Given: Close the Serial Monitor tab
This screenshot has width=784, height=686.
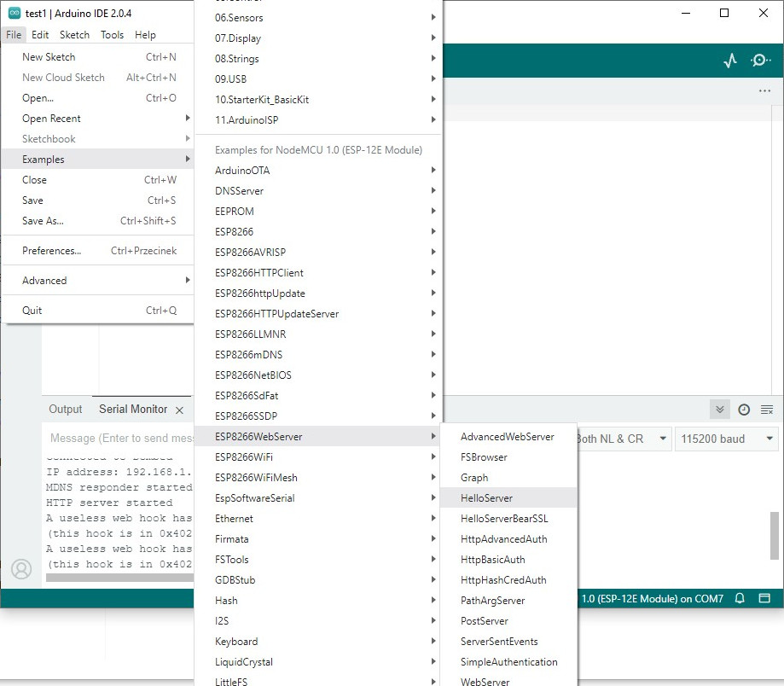Looking at the screenshot, I should pos(179,410).
